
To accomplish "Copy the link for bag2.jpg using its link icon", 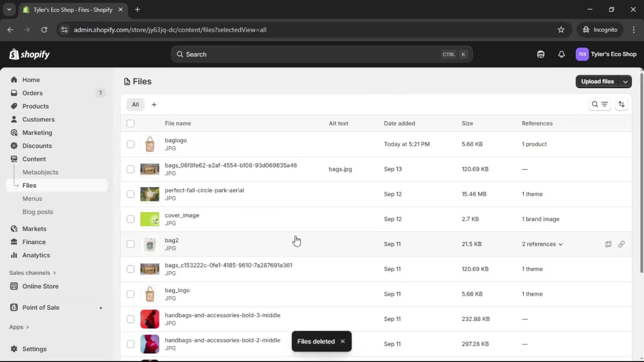I will point(622,244).
